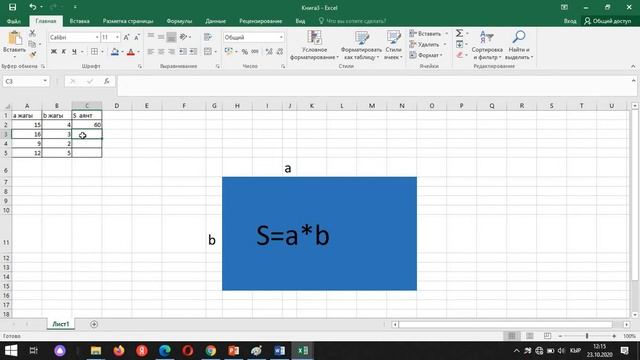Open Firefox from the taskbar
640x360 pixels.
pos(119,351)
